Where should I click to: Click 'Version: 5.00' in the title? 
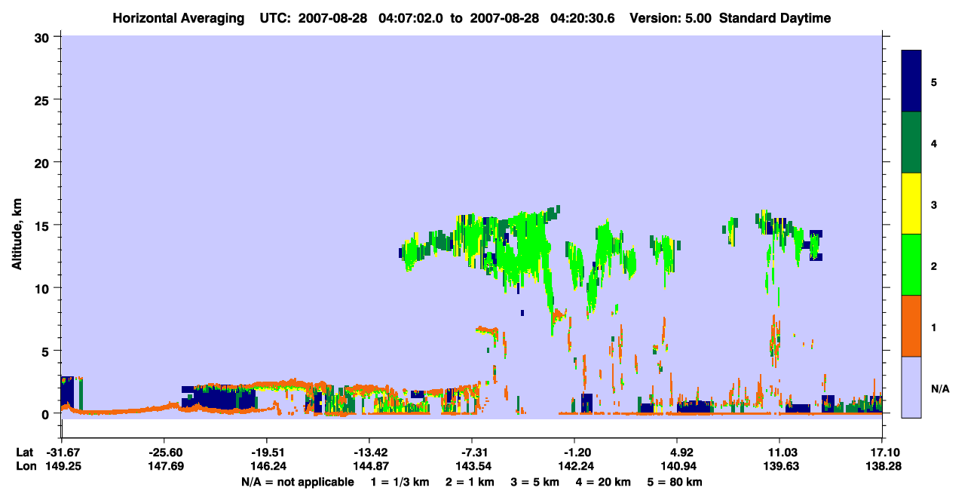672,18
